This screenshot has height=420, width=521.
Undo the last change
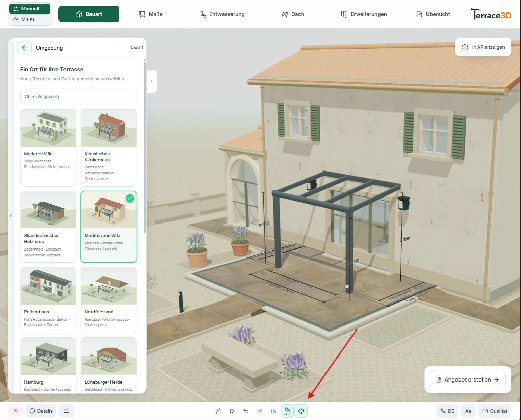point(246,411)
